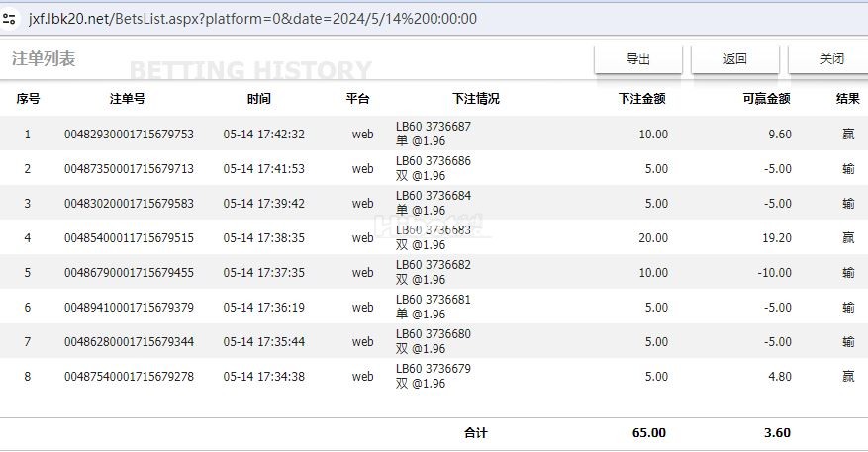868x452 pixels.
Task: Select the 下注金额 column header
Action: [642, 99]
